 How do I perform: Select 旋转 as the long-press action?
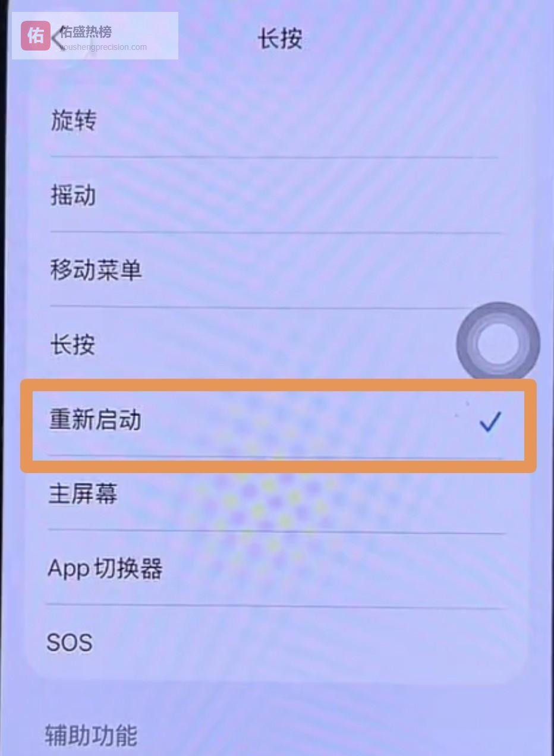click(x=73, y=121)
